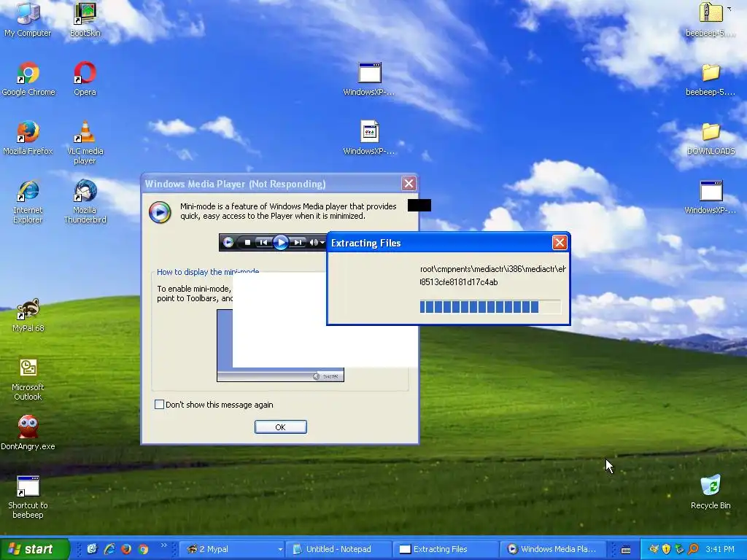Select the DOWNLOADS folder on the desktop
Viewport: 747px width, 560px height.
coord(711,138)
